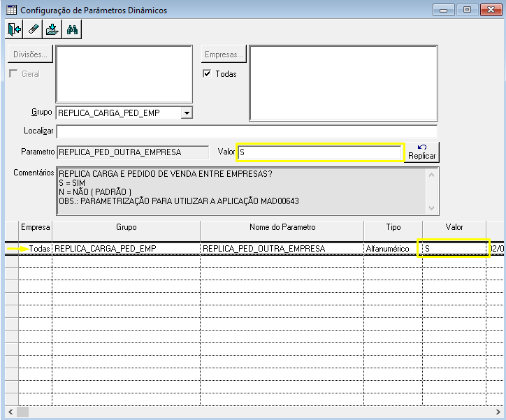Click the horizontal scrollbar thumb
506x420 pixels.
pos(22,412)
